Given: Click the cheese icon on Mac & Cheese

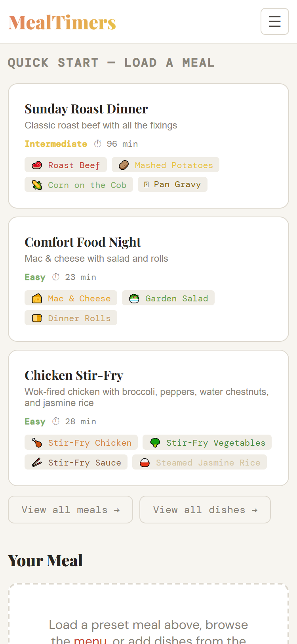Looking at the screenshot, I should click(x=36, y=298).
